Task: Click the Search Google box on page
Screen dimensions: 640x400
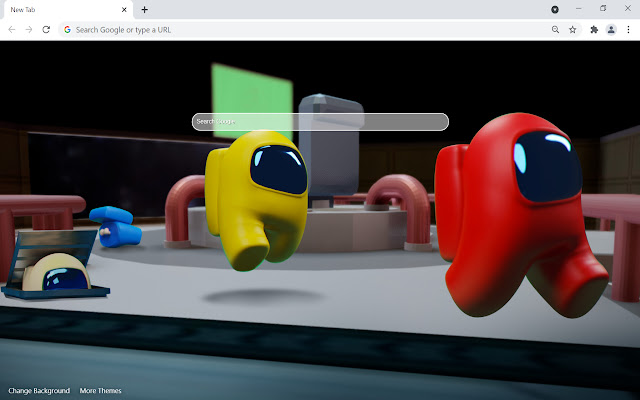Action: [x=320, y=122]
